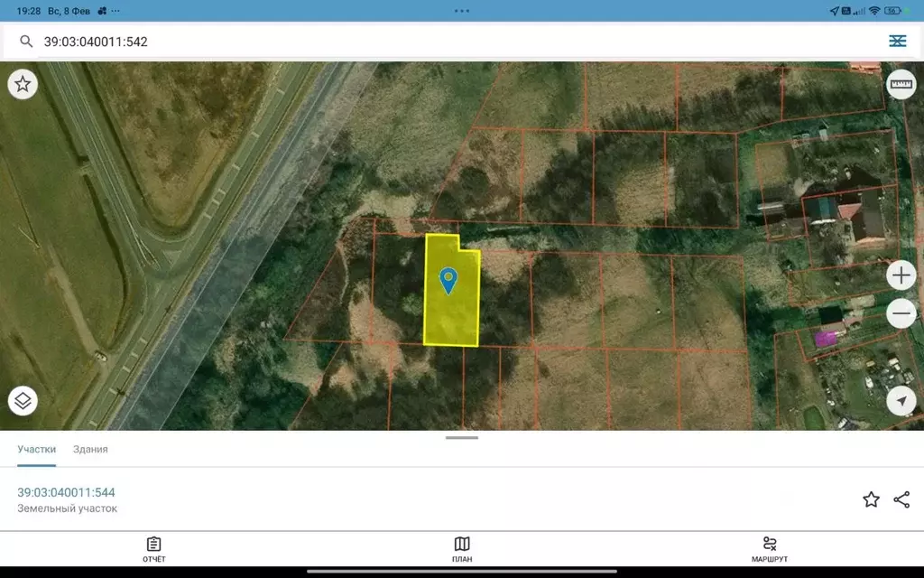Tap the search magnifier icon
Screen dimensions: 924x578
[26, 42]
